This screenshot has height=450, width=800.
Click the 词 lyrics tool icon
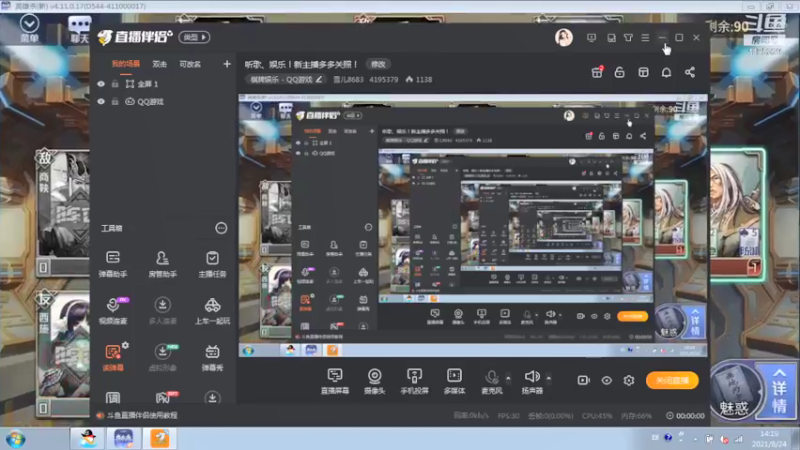[113, 397]
